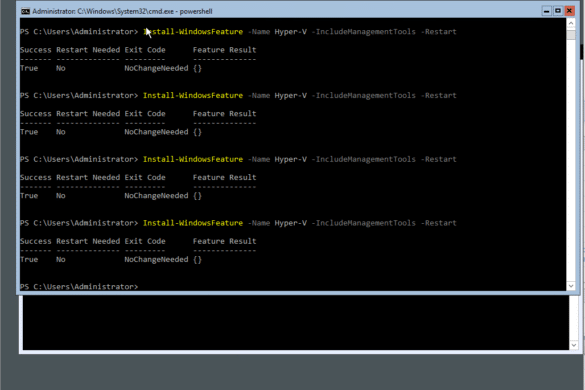Click the last "-IncludeManagementTools" parameter
585x390 pixels.
363,223
